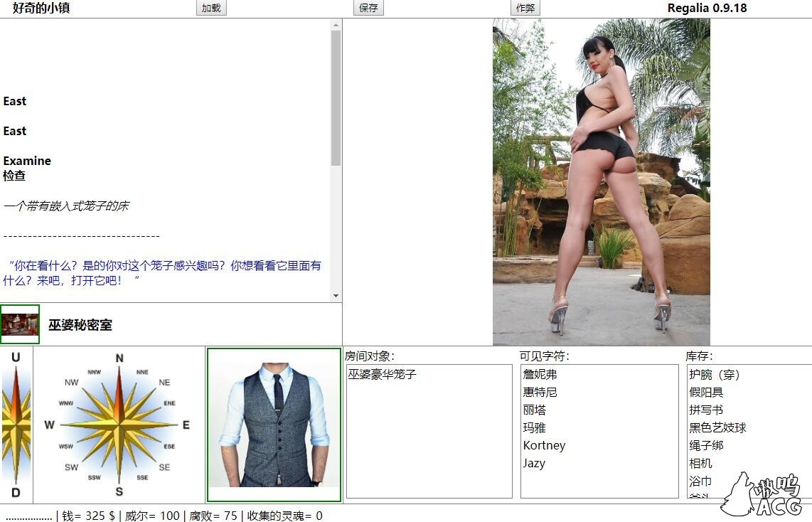Click the North direction on compass
The height and width of the screenshot is (522, 812).
(x=119, y=359)
